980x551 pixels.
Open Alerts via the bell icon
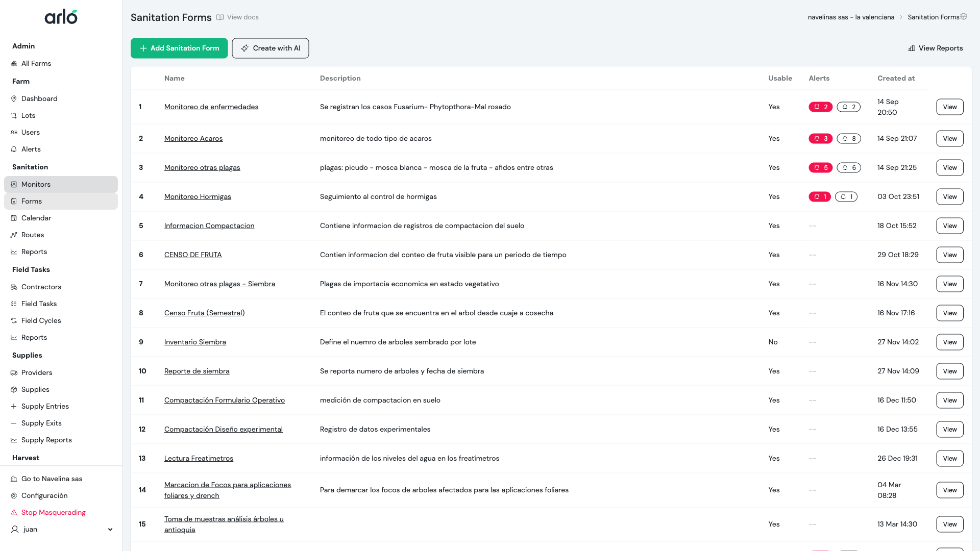pyautogui.click(x=14, y=149)
